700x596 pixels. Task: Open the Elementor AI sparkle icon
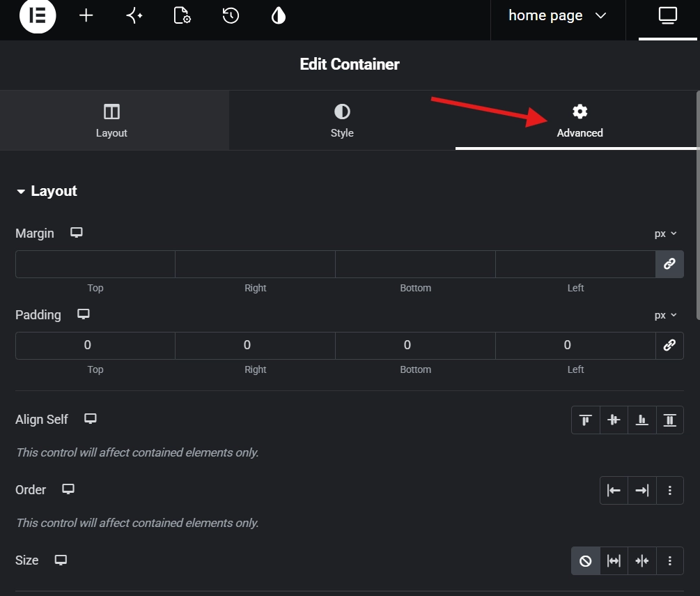(x=134, y=15)
